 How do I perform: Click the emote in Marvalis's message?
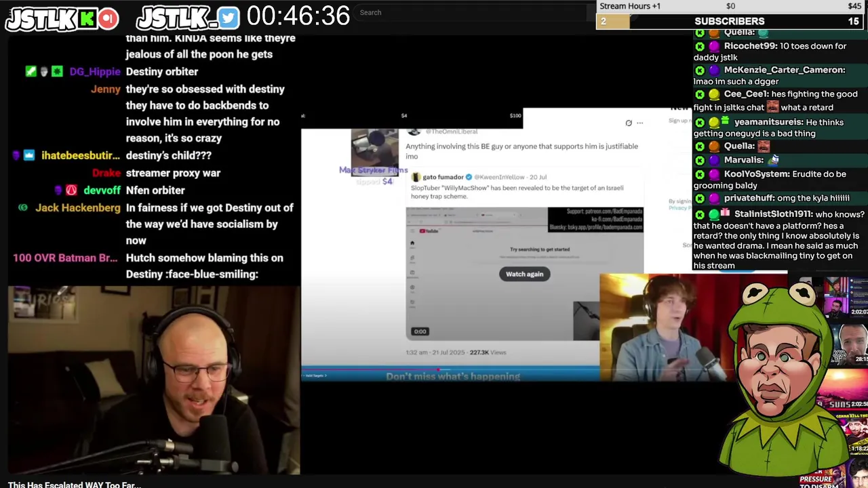[774, 159]
